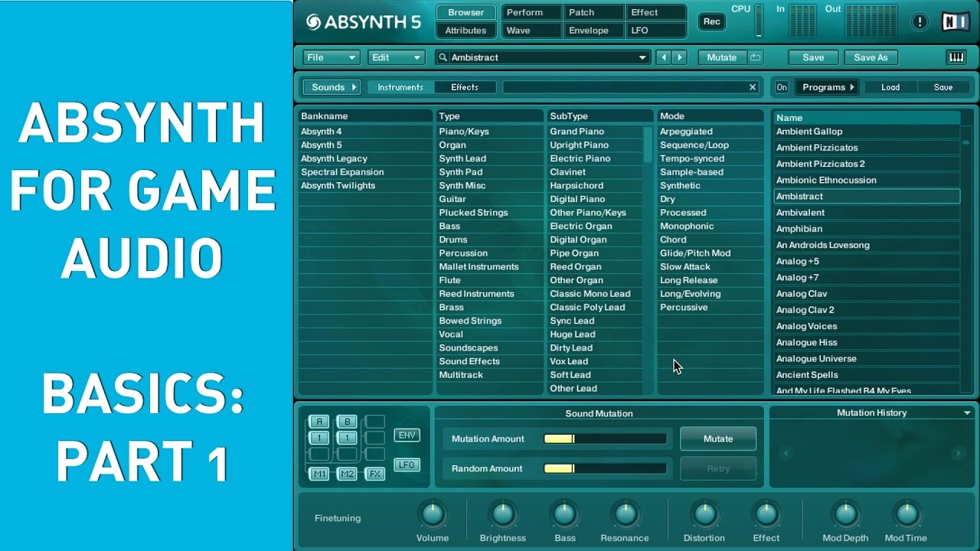Select Arpeggiated in the Mode column
The width and height of the screenshot is (980, 551).
click(712, 132)
